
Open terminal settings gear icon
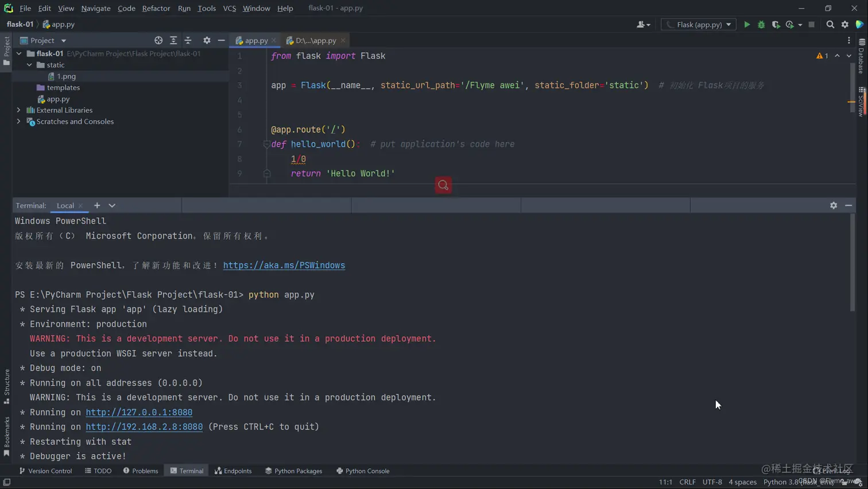click(834, 205)
